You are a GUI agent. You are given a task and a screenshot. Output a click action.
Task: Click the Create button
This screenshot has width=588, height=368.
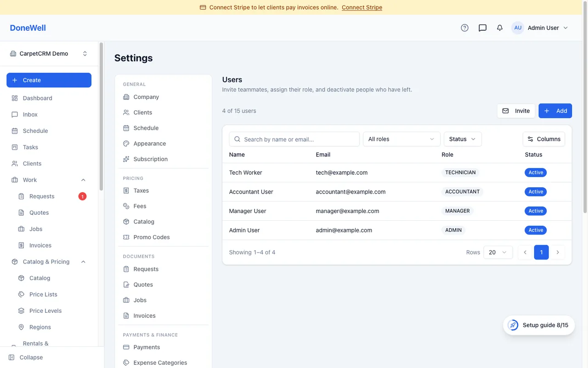pos(49,80)
